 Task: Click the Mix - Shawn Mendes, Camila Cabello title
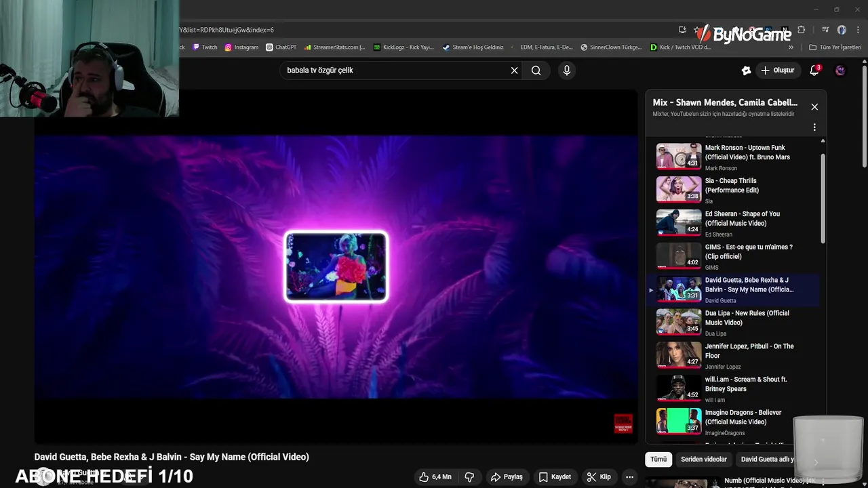pyautogui.click(x=725, y=102)
